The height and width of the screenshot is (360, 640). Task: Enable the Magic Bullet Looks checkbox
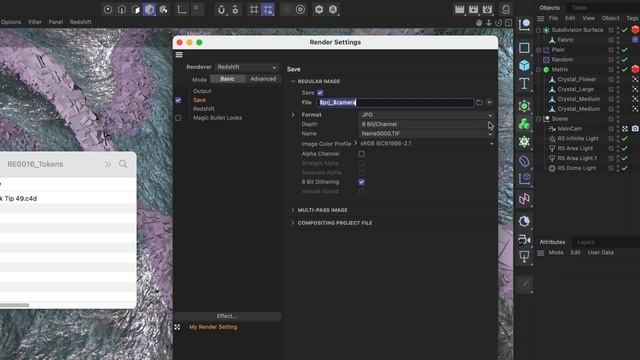[x=178, y=118]
